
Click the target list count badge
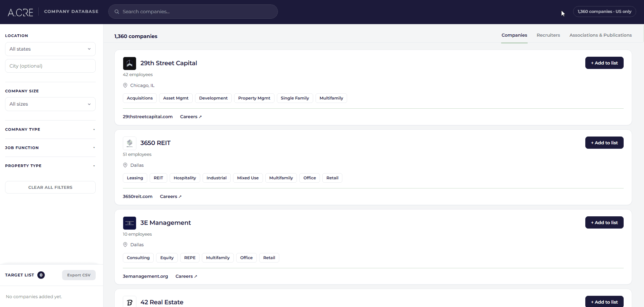(x=41, y=275)
